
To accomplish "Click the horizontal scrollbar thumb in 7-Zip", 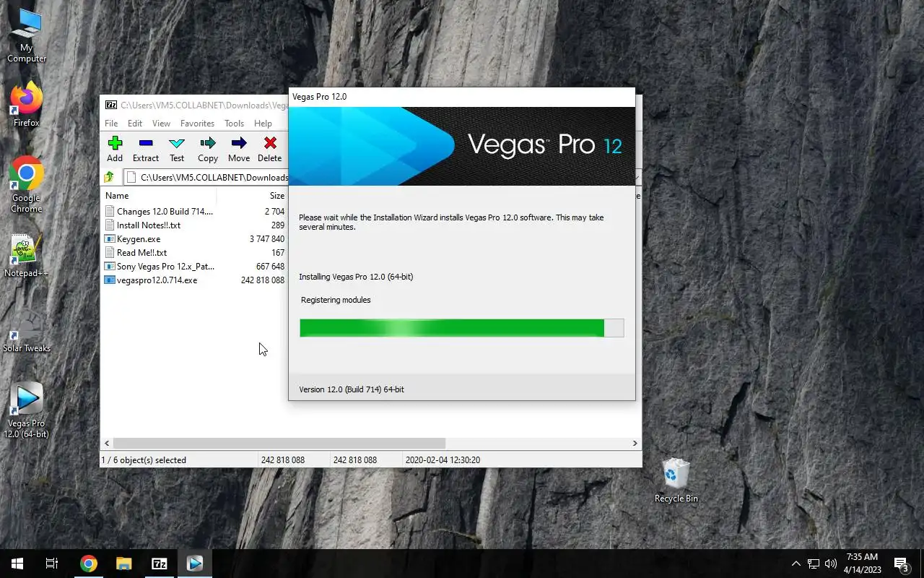I will pos(279,443).
